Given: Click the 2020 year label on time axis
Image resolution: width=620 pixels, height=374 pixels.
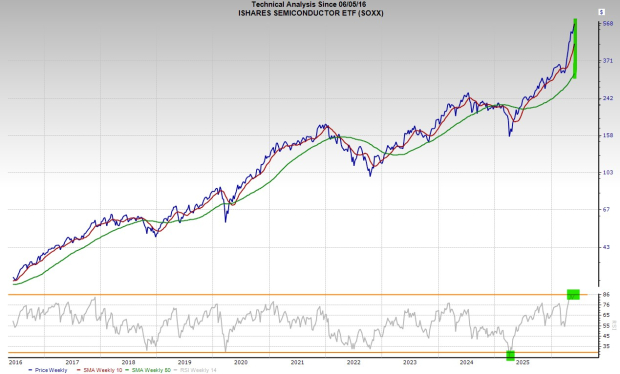Looking at the screenshot, I should click(x=241, y=362).
